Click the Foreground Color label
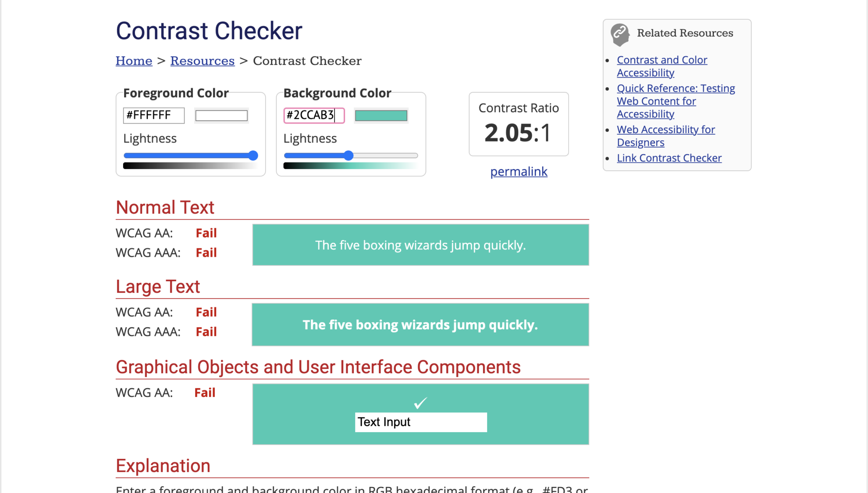Image resolution: width=868 pixels, height=493 pixels. [176, 93]
